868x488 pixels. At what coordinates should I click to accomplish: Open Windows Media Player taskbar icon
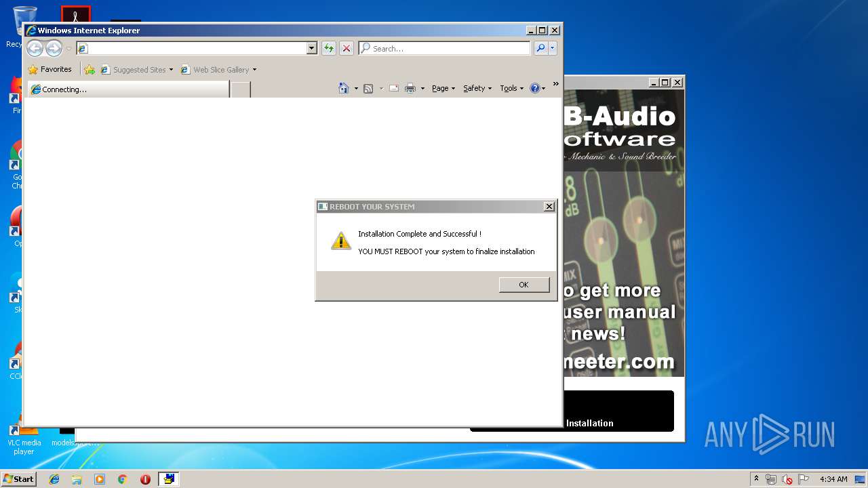coord(100,479)
